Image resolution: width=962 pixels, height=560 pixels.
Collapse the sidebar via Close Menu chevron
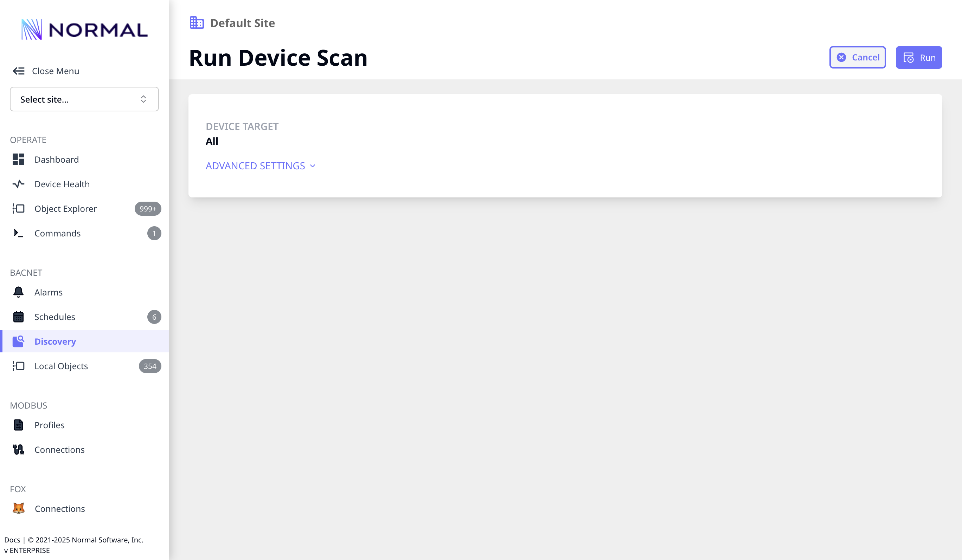pos(18,71)
